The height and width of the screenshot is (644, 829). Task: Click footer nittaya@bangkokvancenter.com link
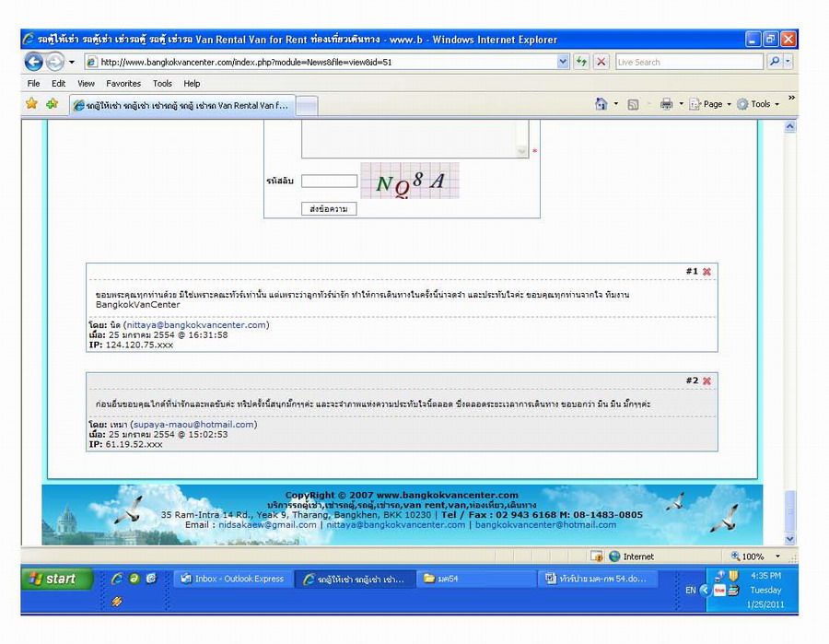(x=396, y=525)
